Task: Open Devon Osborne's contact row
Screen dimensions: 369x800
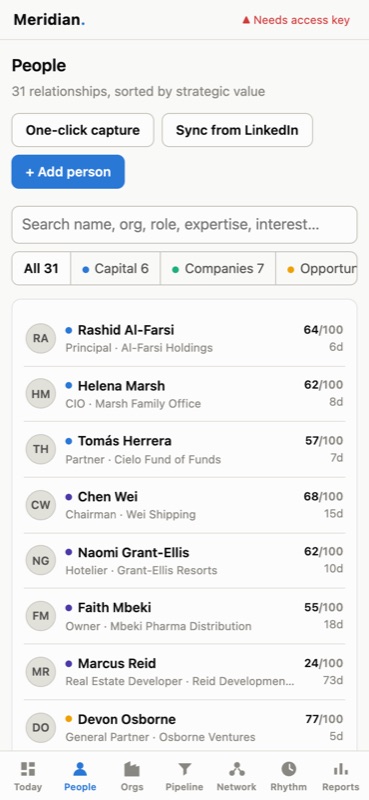Action: coord(184,728)
